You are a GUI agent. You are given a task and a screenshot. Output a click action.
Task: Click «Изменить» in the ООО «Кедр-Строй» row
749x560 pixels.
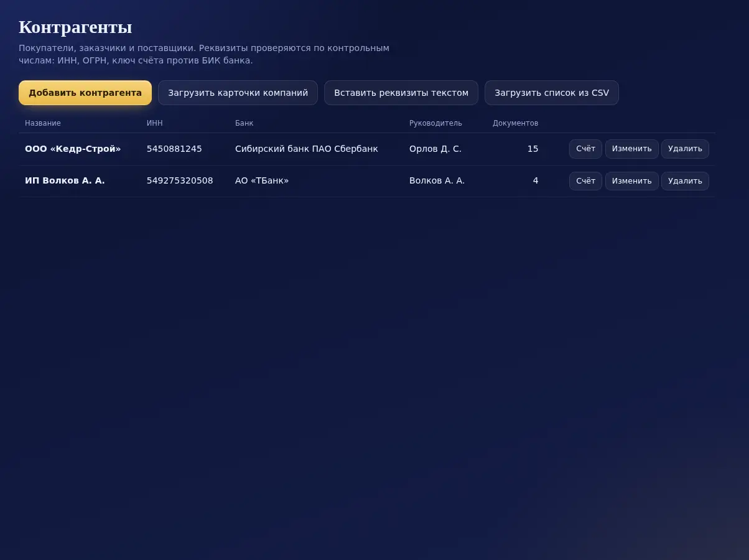[x=632, y=149]
